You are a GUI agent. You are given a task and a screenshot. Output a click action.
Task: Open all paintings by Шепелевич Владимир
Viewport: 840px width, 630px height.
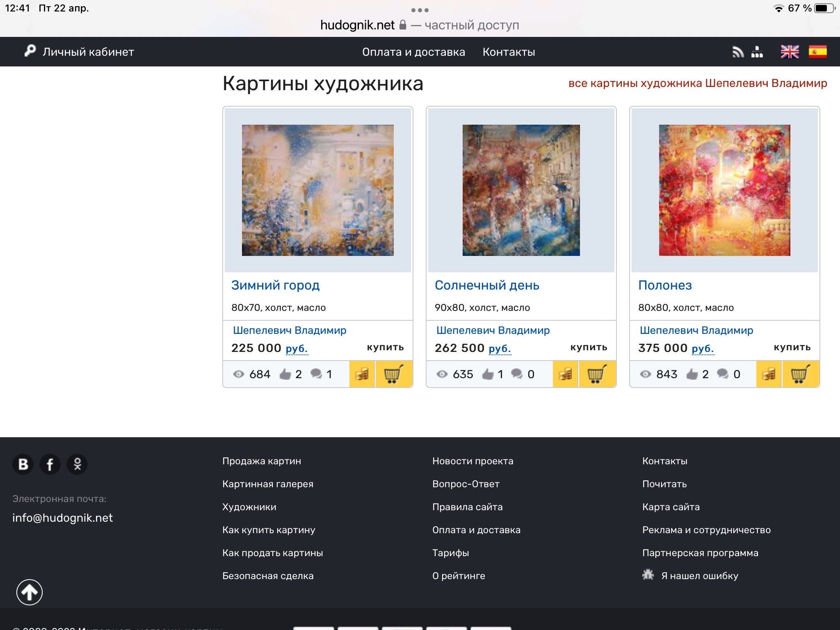(697, 83)
